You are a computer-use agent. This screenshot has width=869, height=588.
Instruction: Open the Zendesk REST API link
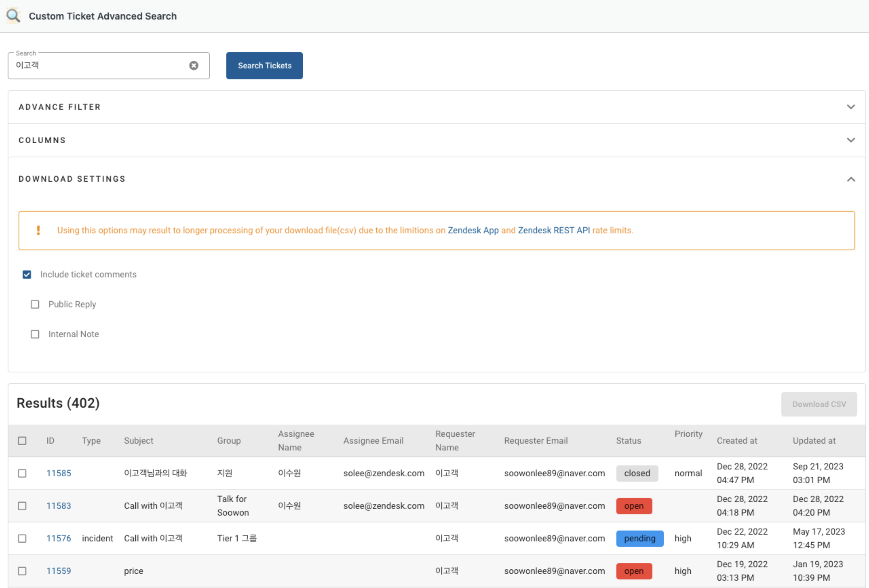pos(554,230)
